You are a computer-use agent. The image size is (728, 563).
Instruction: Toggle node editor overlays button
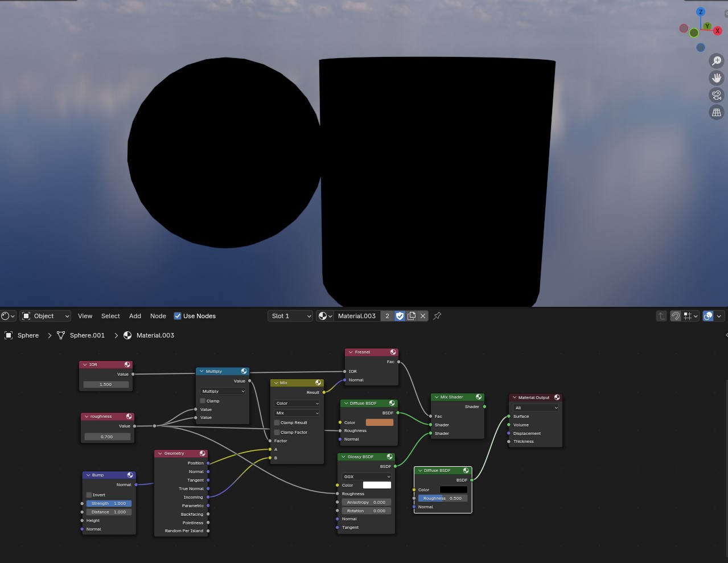[x=708, y=316]
